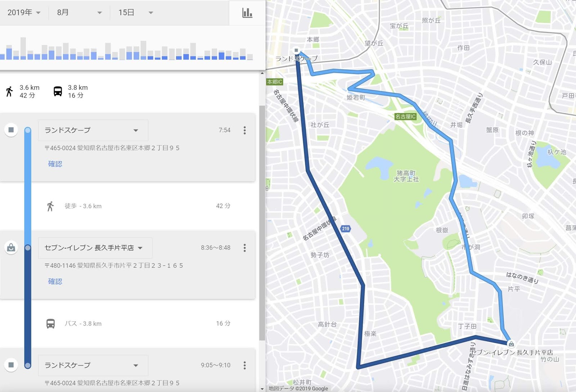
Task: Click the scrollbar down arrow at the panel bottom
Action: [262, 389]
